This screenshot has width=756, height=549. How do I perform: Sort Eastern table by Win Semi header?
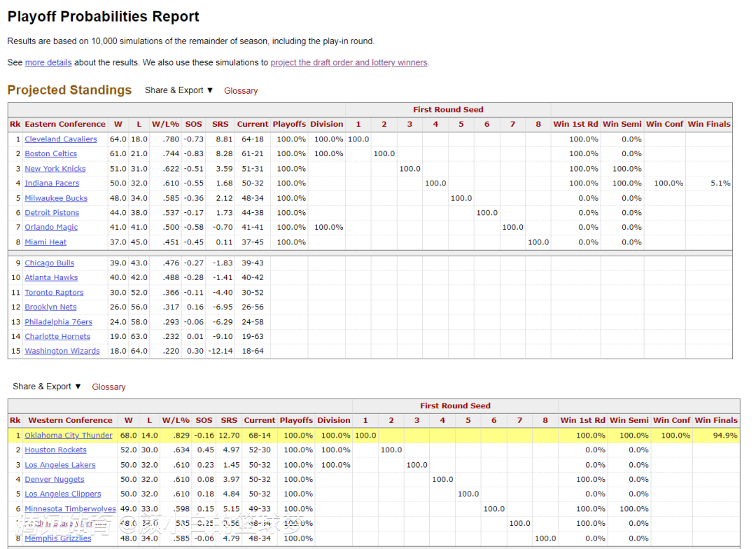click(x=622, y=124)
